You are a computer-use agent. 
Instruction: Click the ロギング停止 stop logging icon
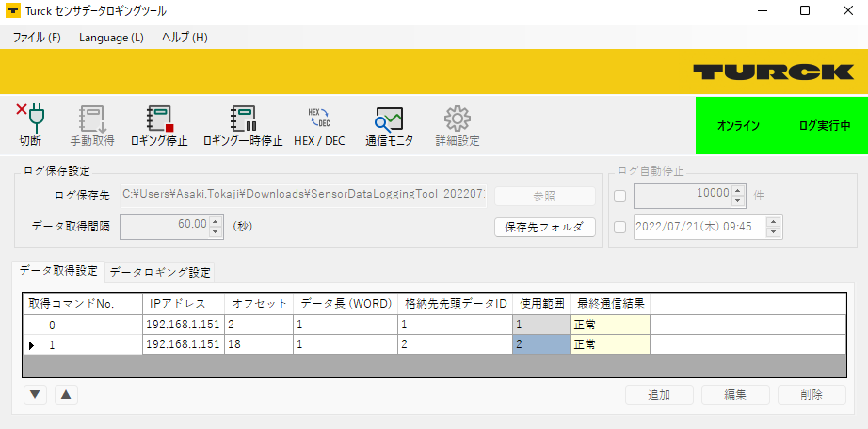(159, 119)
